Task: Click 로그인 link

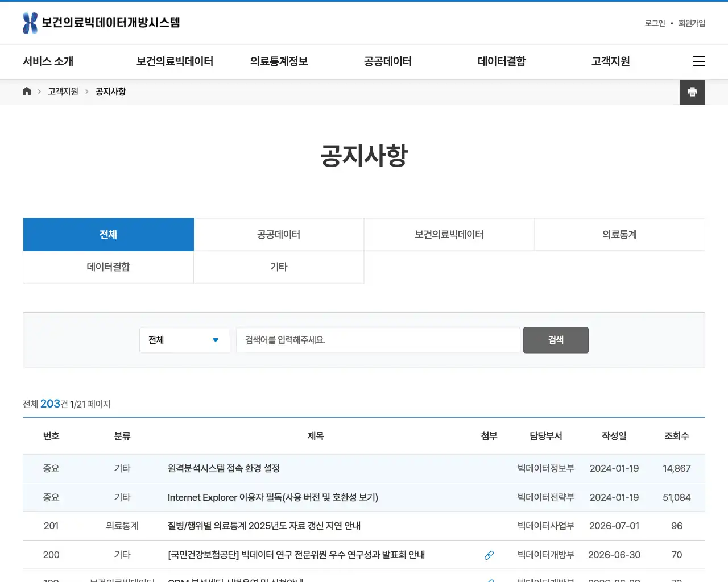Action: pyautogui.click(x=655, y=23)
